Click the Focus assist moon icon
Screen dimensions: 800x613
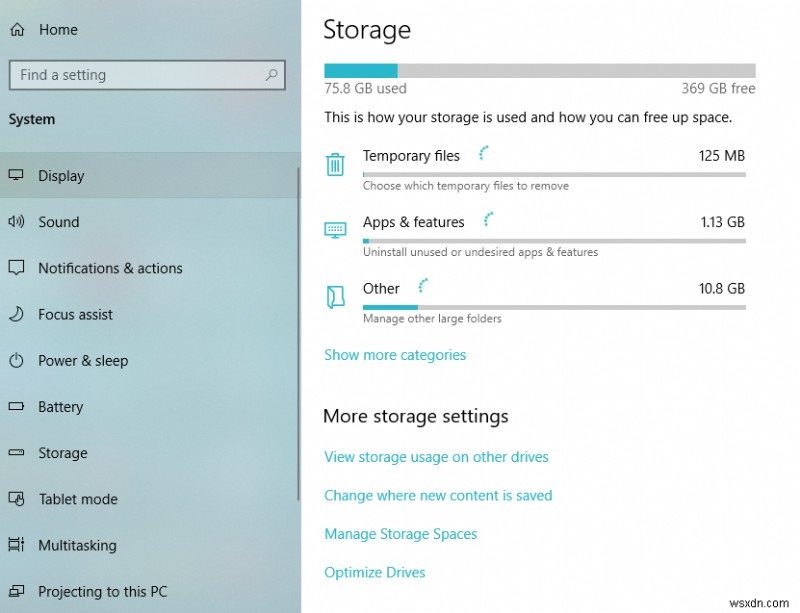pyautogui.click(x=16, y=314)
